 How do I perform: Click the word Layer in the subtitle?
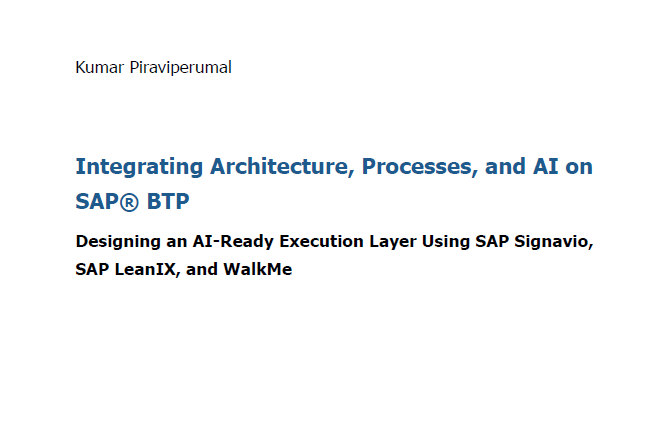pos(393,242)
